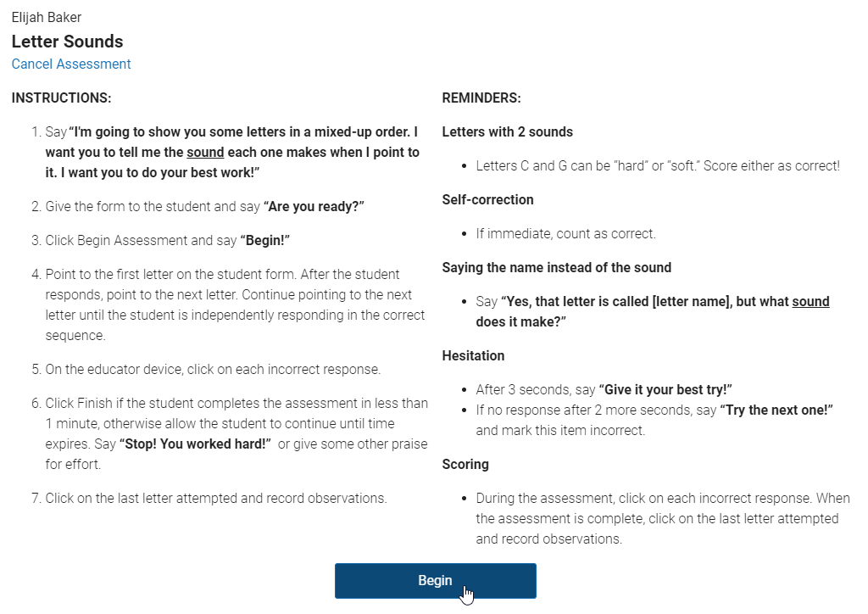Click the INSTRUCTIONS heading
The image size is (868, 614).
coord(61,98)
